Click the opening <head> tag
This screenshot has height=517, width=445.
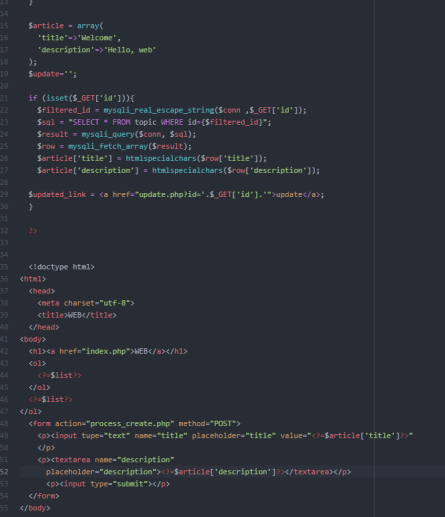point(42,291)
